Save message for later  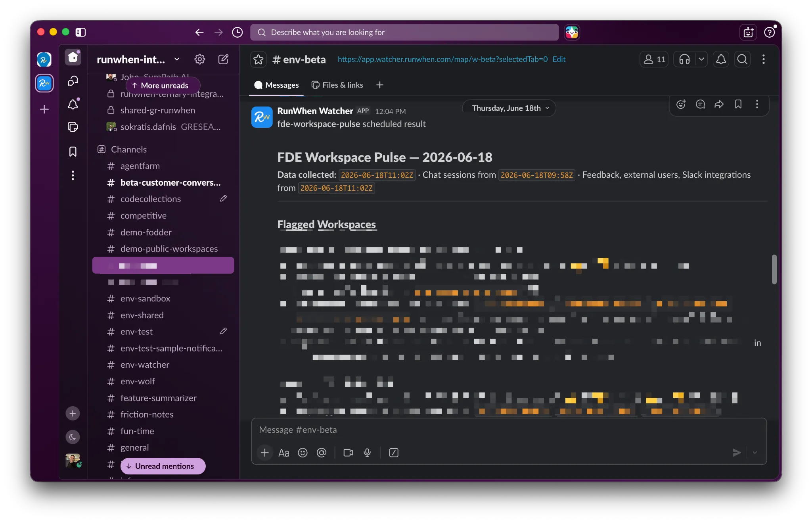click(738, 104)
